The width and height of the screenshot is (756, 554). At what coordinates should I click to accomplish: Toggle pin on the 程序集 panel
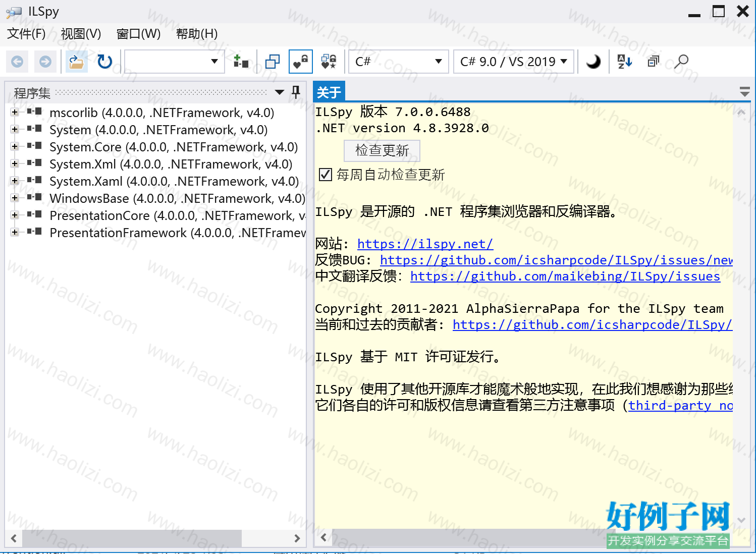coord(296,92)
